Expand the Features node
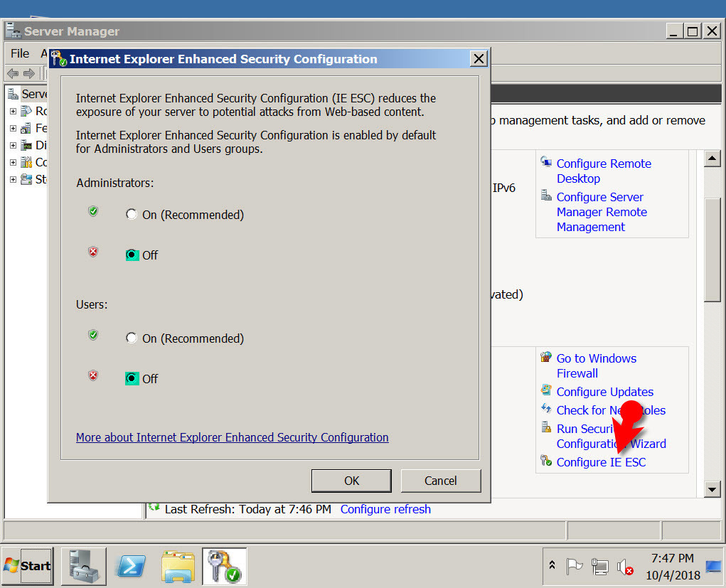Viewport: 726px width, 588px height. [x=13, y=128]
